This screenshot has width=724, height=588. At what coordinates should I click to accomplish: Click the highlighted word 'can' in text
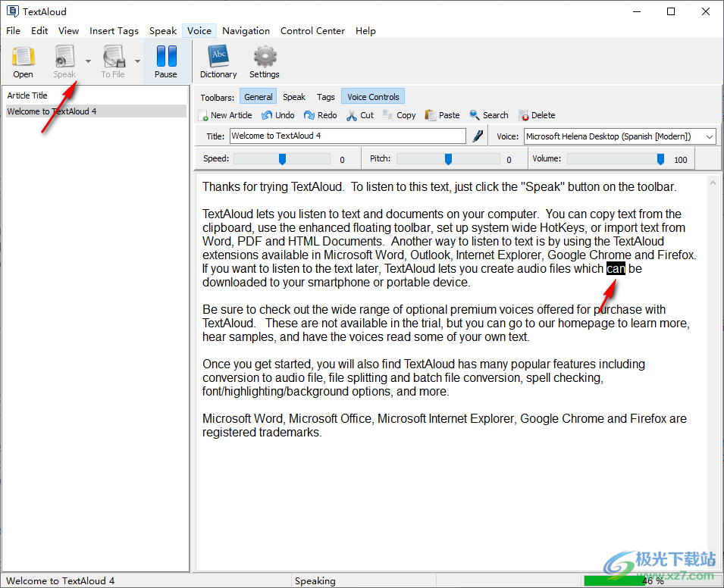tap(616, 268)
